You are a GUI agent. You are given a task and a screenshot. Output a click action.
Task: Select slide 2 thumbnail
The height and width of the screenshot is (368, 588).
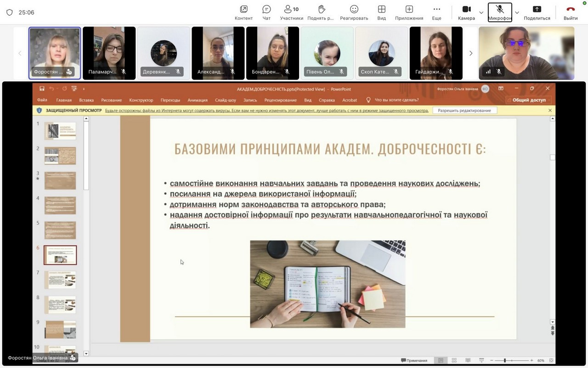(60, 155)
